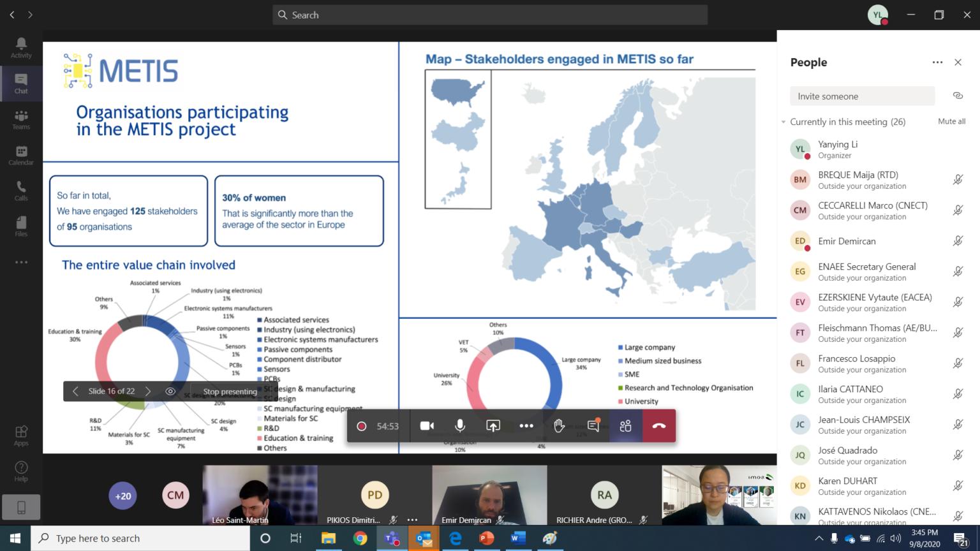
Task: Open the Files section in sidebar
Action: coord(21,226)
